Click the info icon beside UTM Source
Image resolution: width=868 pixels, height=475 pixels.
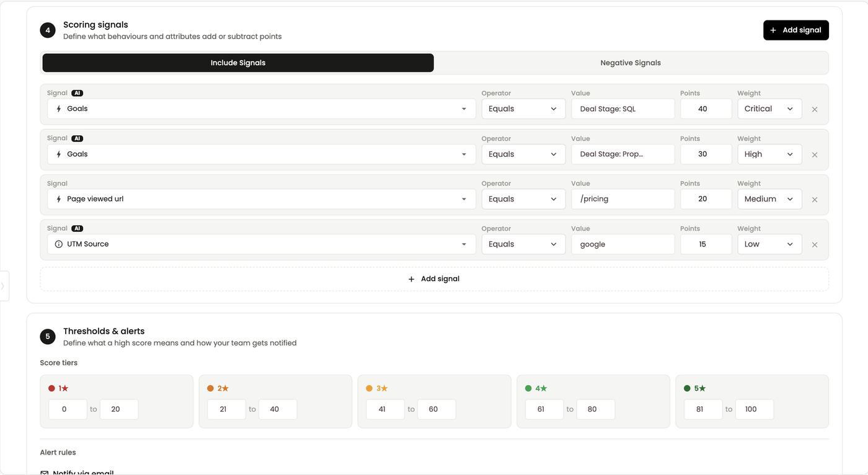tap(59, 244)
